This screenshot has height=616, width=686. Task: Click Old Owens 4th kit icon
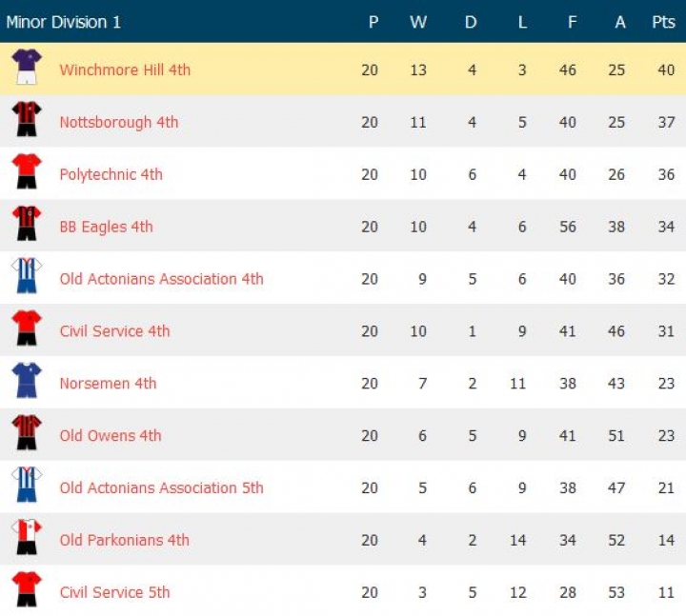[x=26, y=435]
